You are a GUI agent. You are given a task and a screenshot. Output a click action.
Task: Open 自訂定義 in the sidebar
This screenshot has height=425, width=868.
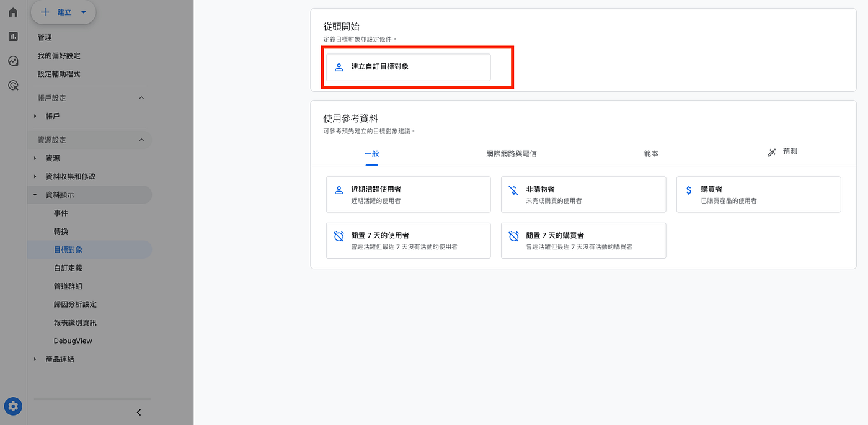click(68, 268)
